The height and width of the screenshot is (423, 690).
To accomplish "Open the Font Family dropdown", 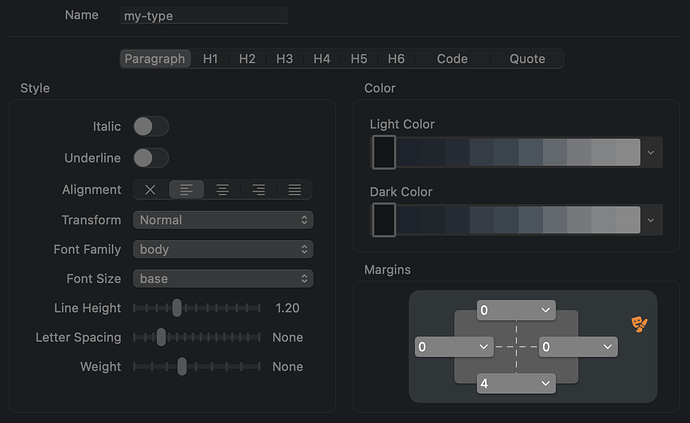I will coord(223,249).
